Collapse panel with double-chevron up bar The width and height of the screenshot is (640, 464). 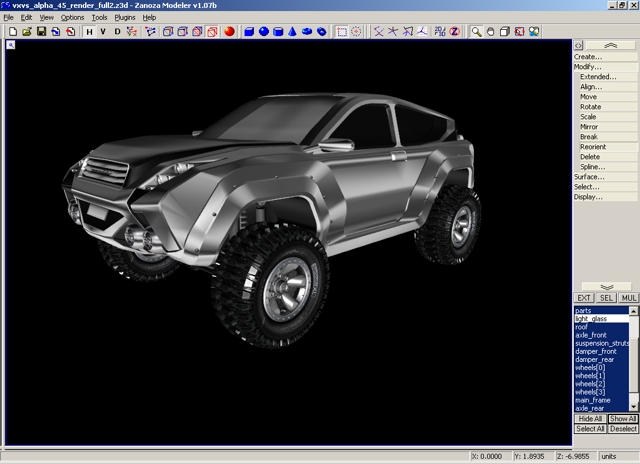[611, 45]
